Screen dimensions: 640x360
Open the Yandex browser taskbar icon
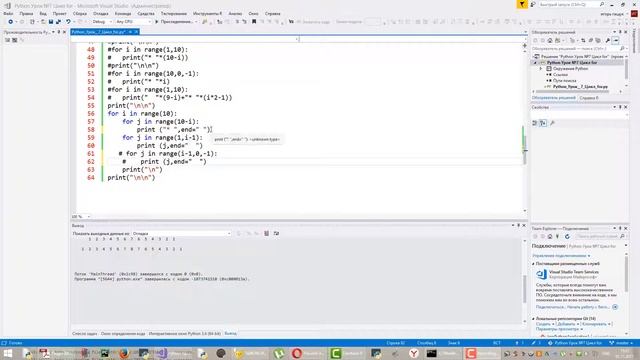point(414,353)
